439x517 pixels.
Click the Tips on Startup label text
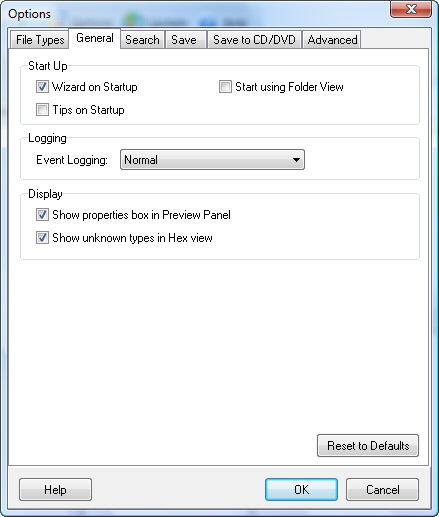[x=88, y=110]
